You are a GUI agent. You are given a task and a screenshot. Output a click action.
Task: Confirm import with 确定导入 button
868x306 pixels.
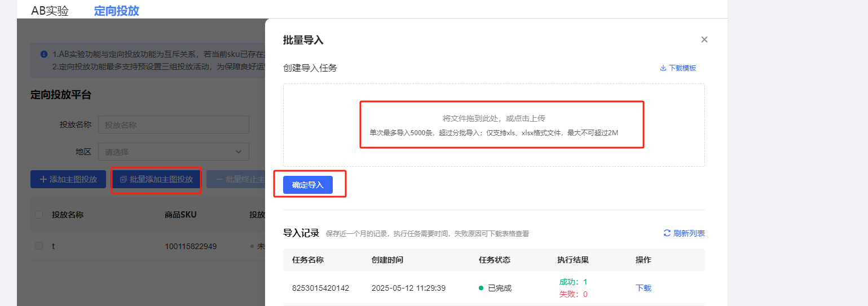[x=308, y=185]
